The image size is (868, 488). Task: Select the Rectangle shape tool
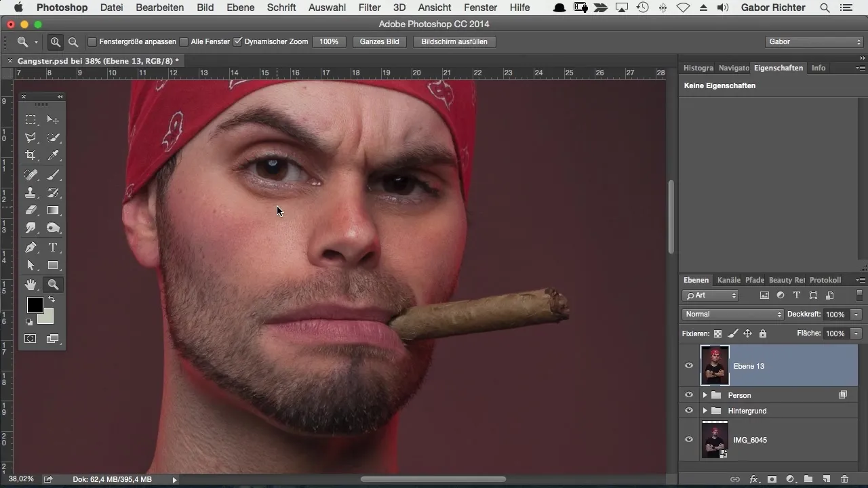53,266
